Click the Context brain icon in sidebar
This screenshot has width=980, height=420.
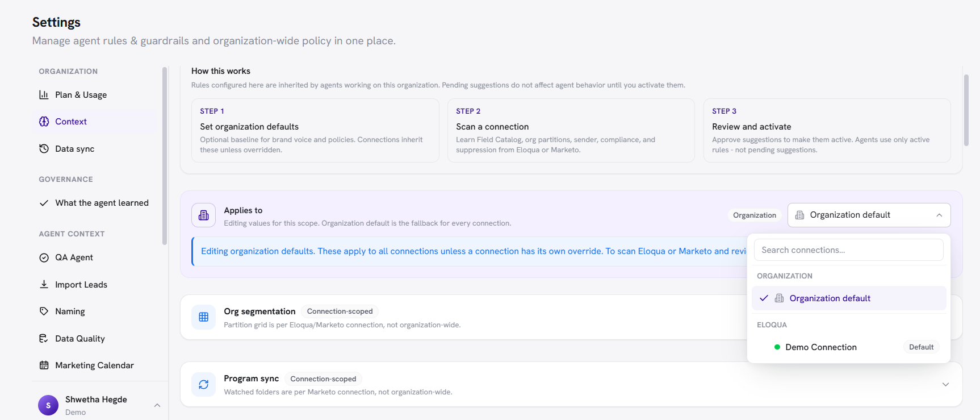click(x=44, y=122)
